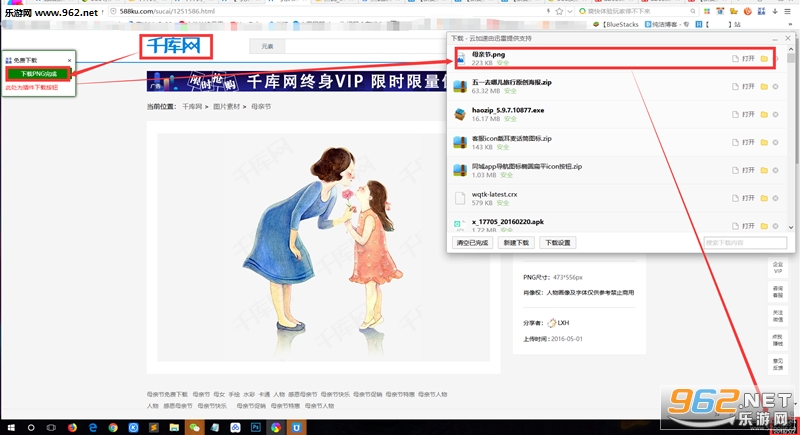800x435 pixels.
Task: Open the BlueStacks bookmark
Action: (x=615, y=24)
